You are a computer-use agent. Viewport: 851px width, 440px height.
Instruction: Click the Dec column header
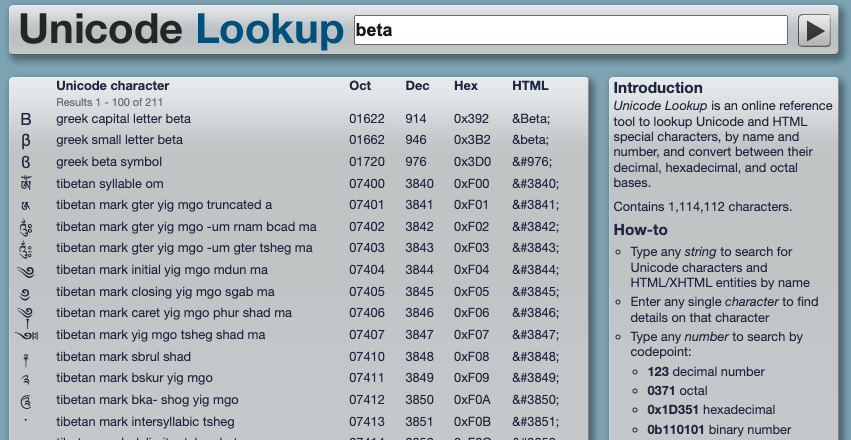[417, 86]
